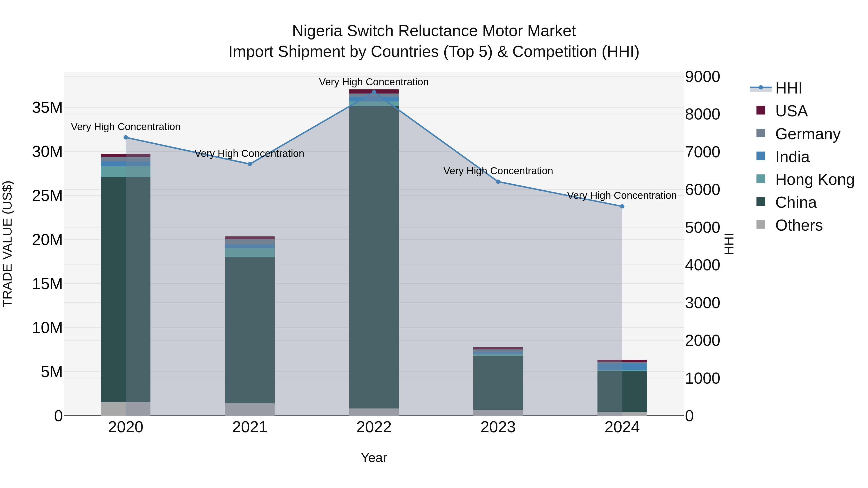Image resolution: width=868 pixels, height=488 pixels.
Task: Click the HHI data point for 2022
Action: tap(374, 92)
